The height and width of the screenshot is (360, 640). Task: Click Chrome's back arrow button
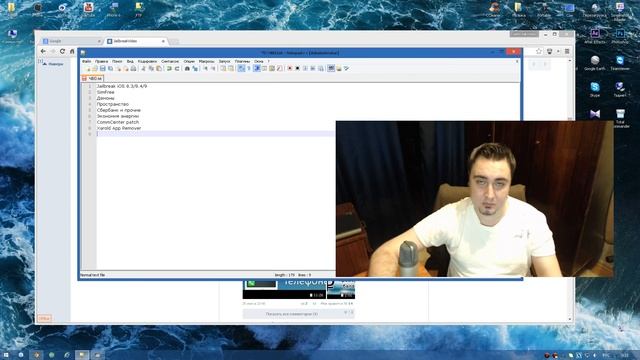tap(43, 51)
